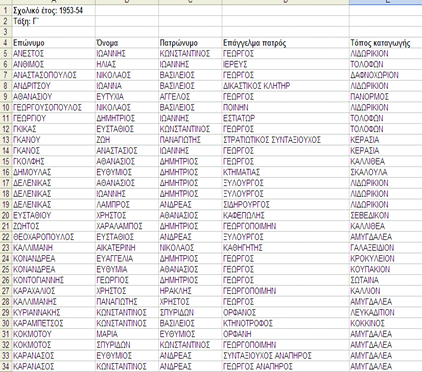Select the profession cell 'ΚΑΦΕΠΩΛΗΣ'

(x=285, y=215)
